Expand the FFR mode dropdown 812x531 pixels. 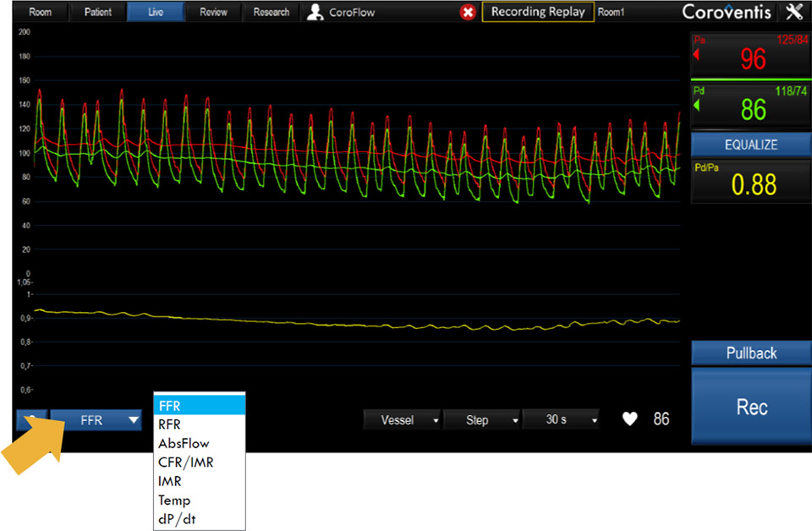[96, 420]
